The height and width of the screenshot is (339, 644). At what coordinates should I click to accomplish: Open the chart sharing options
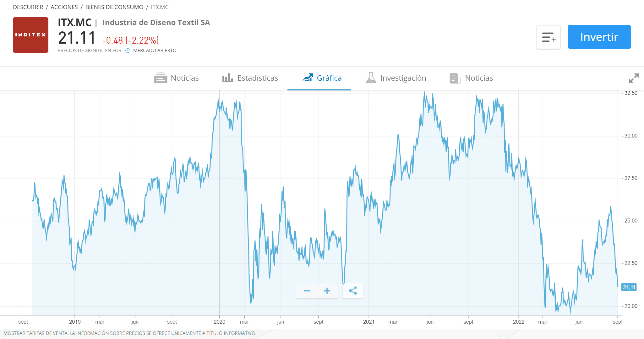353,291
